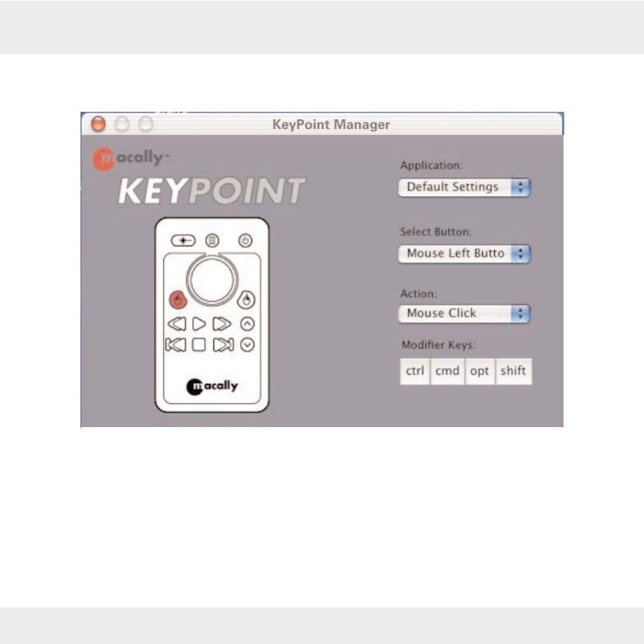The image size is (644, 644).
Task: Click the Action label
Action: (418, 294)
